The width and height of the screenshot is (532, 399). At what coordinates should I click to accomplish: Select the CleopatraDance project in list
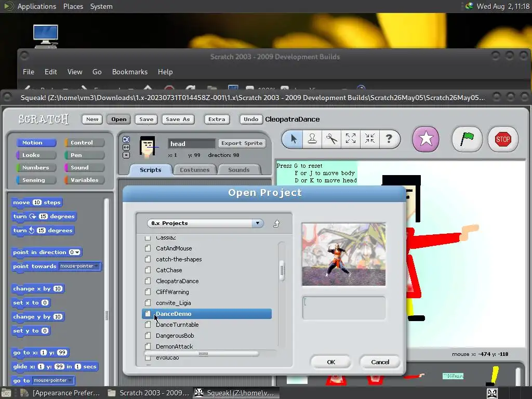[207, 281]
